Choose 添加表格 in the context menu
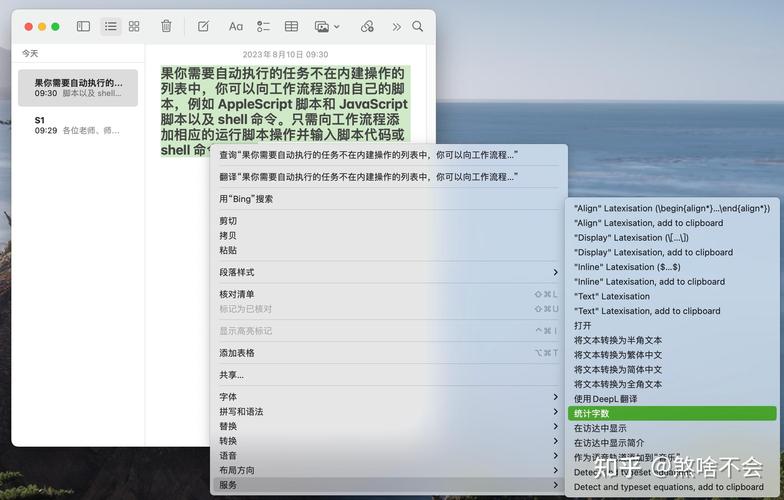 click(x=388, y=353)
